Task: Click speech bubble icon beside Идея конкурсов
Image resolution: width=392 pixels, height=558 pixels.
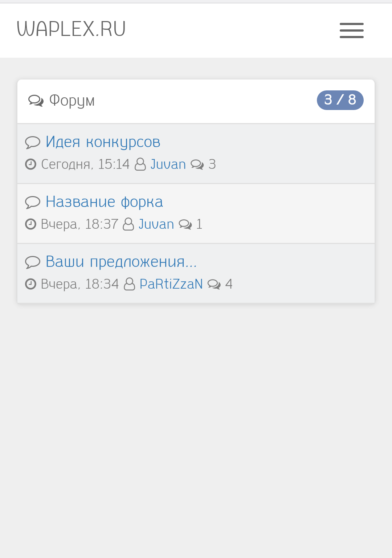Action: (33, 142)
